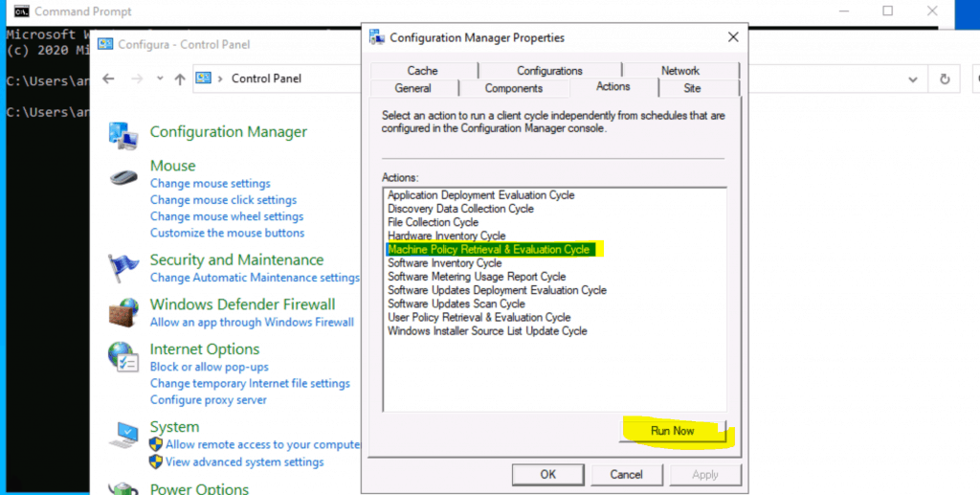Viewport: 980px width, 495px height.
Task: Select Application Deployment Evaluation Cycle action
Action: (x=480, y=195)
